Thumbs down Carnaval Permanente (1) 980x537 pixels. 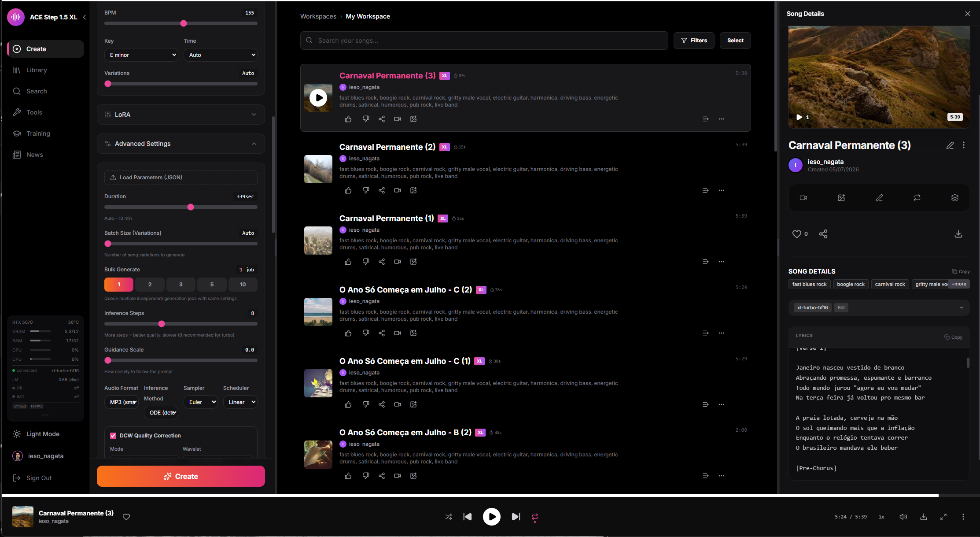[x=366, y=262]
